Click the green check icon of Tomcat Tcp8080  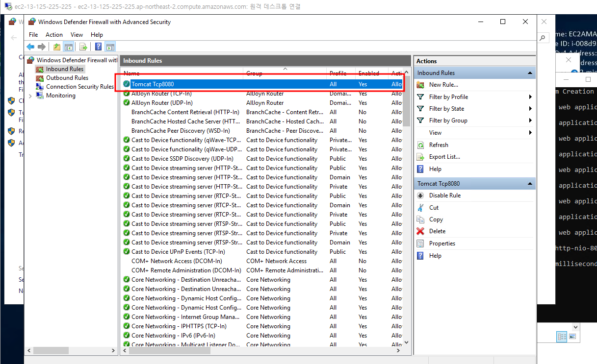coord(127,84)
